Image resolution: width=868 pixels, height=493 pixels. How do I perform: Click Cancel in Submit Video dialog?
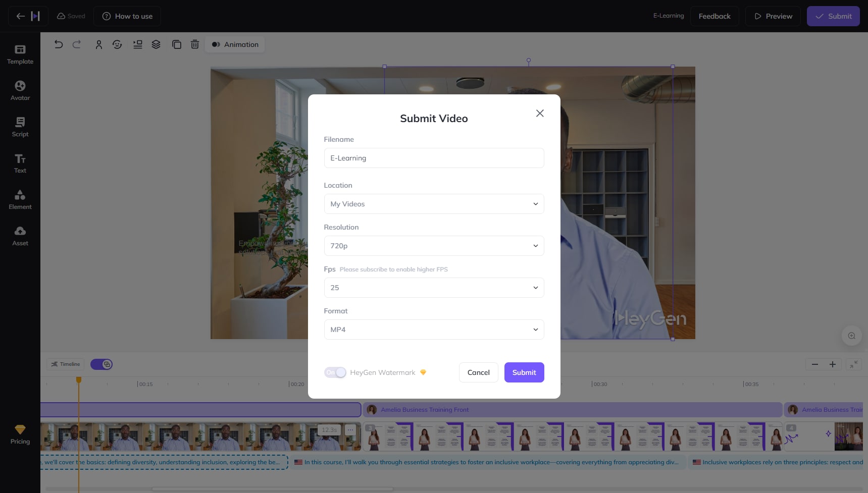478,372
